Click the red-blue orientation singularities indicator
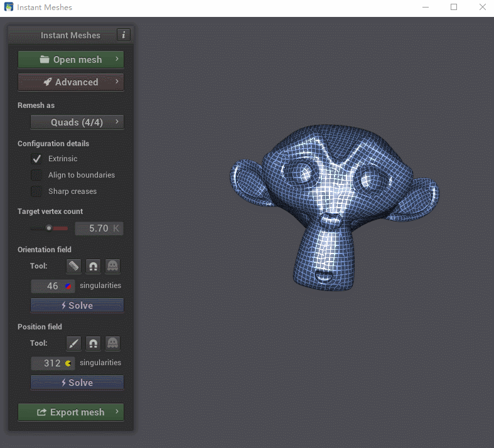The height and width of the screenshot is (448, 494). coord(68,286)
